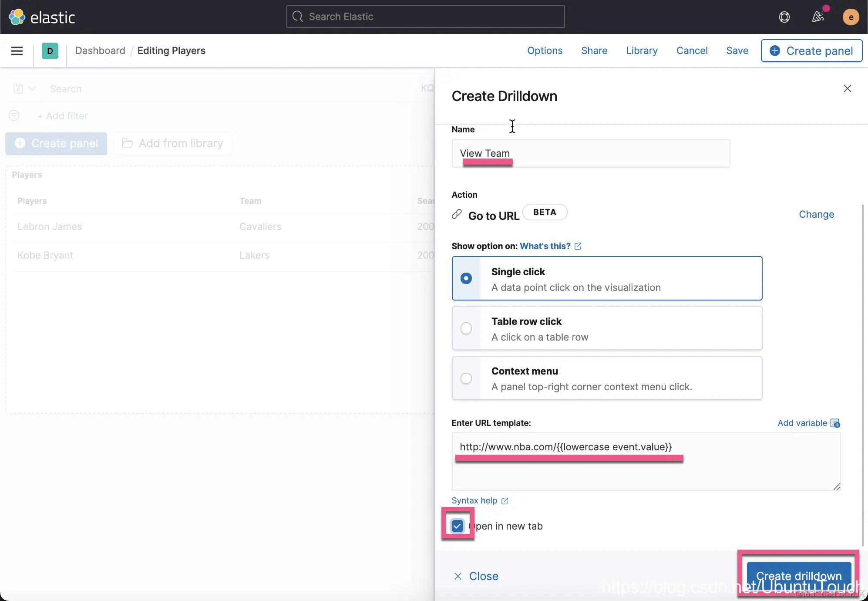
Task: Open the Library menu
Action: click(x=642, y=51)
